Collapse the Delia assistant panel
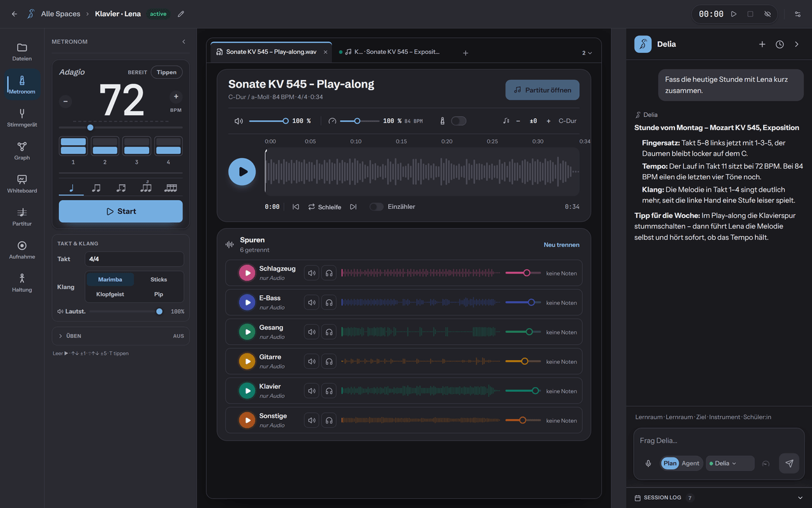The image size is (812, 508). [797, 44]
